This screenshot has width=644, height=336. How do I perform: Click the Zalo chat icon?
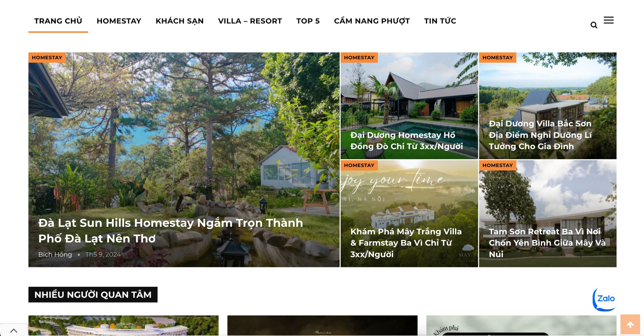(x=605, y=299)
